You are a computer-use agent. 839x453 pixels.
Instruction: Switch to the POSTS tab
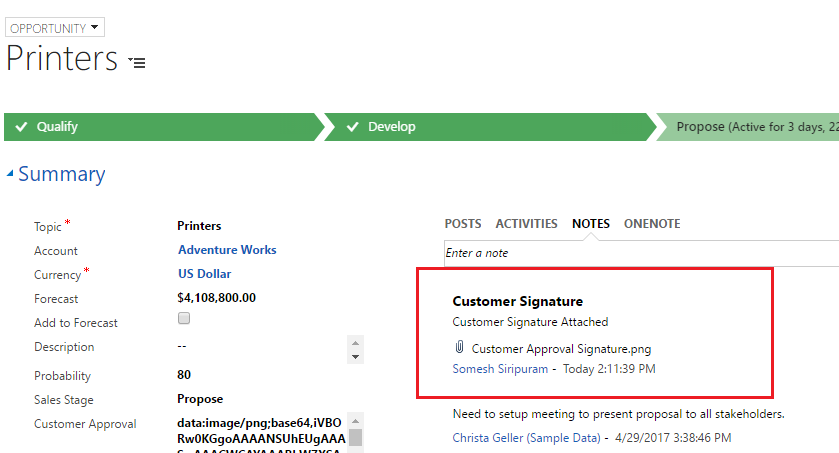click(x=463, y=224)
